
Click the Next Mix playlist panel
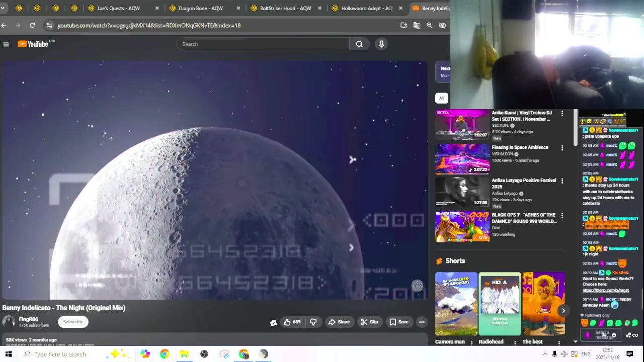pyautogui.click(x=443, y=72)
